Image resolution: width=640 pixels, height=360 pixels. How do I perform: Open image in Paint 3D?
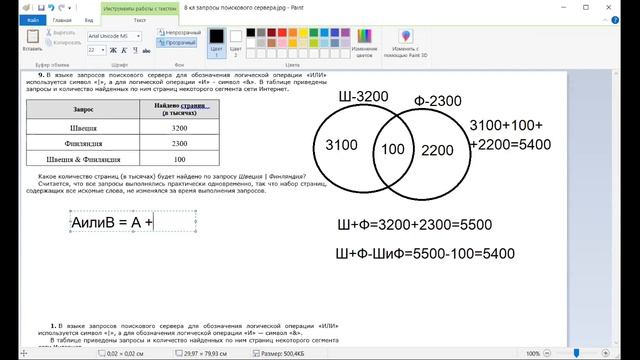(405, 43)
